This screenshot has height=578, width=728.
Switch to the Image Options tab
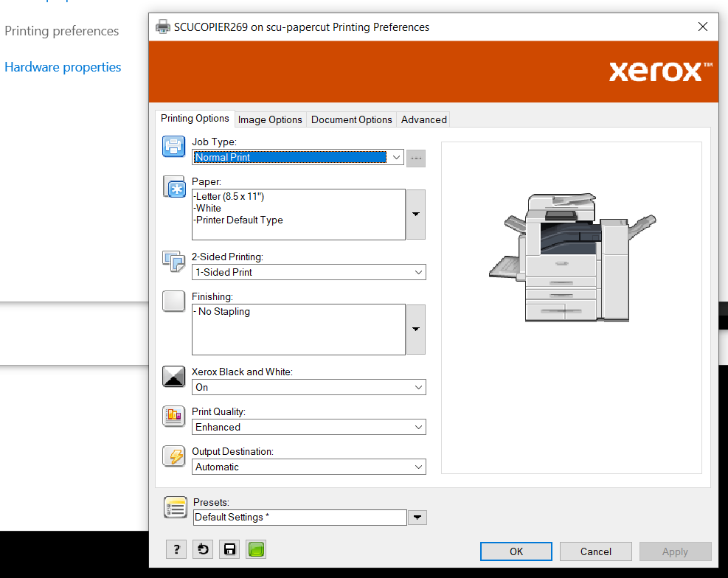[x=270, y=119]
